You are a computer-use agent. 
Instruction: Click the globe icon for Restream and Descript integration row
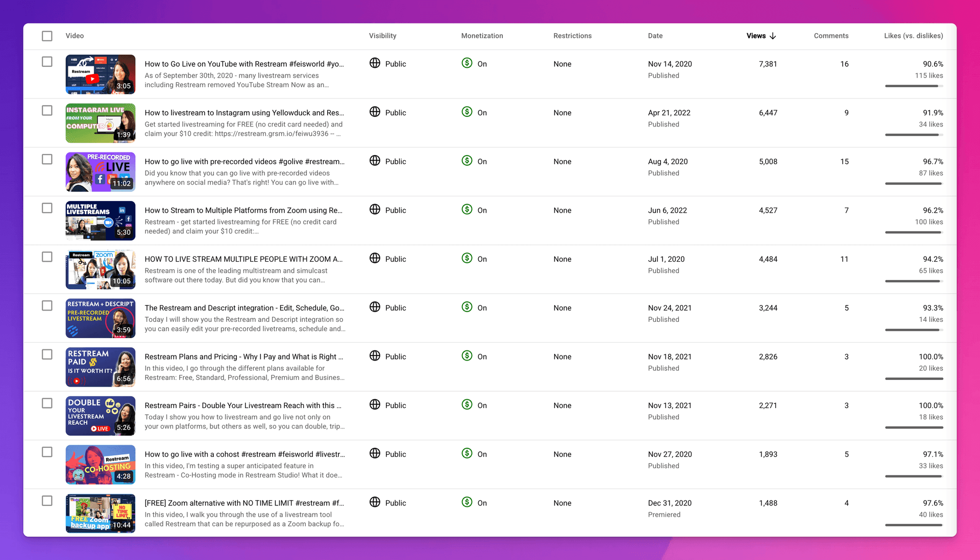pyautogui.click(x=375, y=307)
